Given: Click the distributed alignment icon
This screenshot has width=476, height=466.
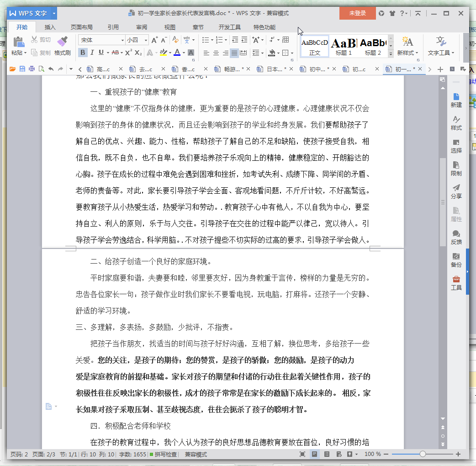Looking at the screenshot, I should pyautogui.click(x=243, y=53).
